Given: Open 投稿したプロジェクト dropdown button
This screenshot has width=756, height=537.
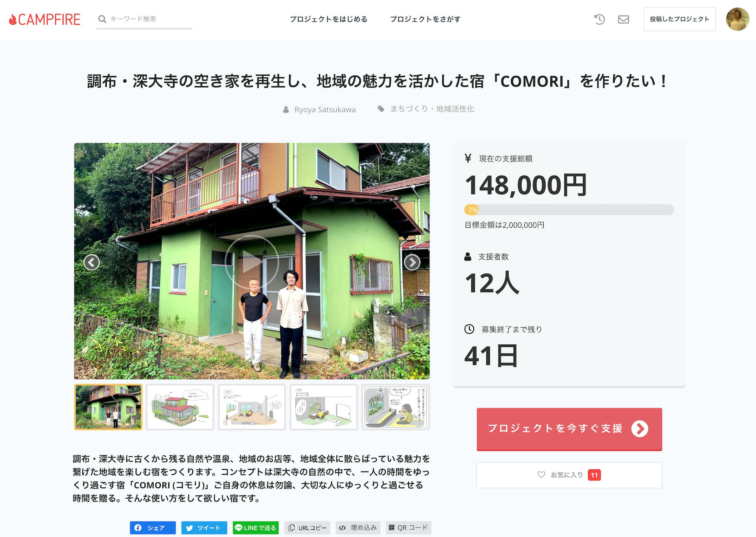Looking at the screenshot, I should click(x=679, y=19).
